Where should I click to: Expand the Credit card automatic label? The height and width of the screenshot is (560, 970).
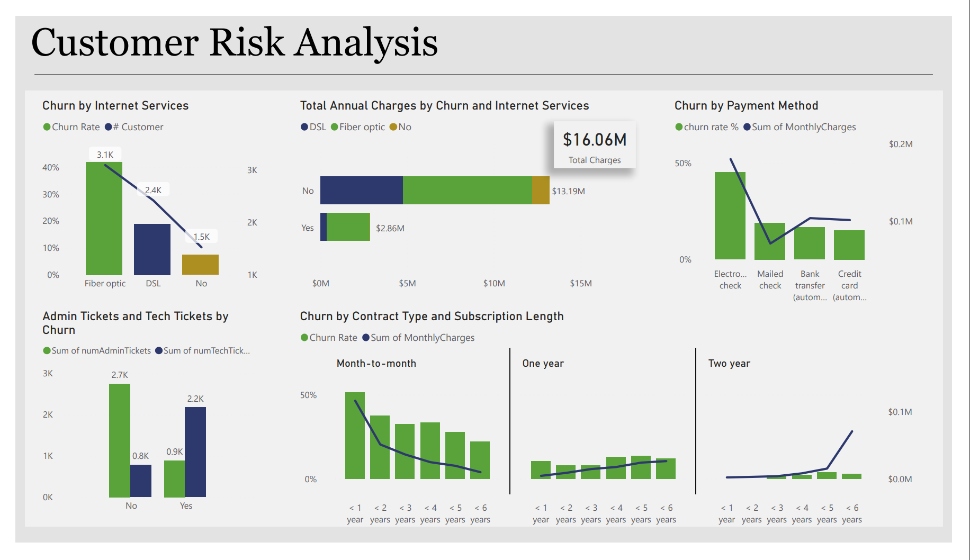pyautogui.click(x=849, y=285)
